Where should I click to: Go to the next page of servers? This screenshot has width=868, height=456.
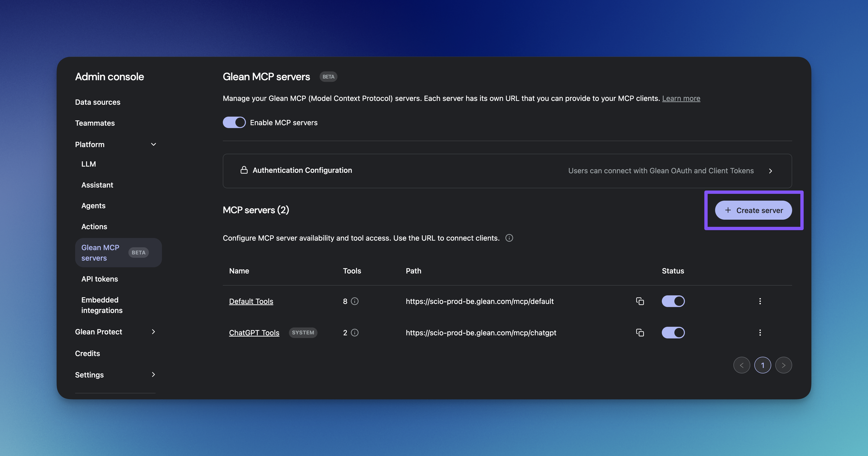[784, 365]
